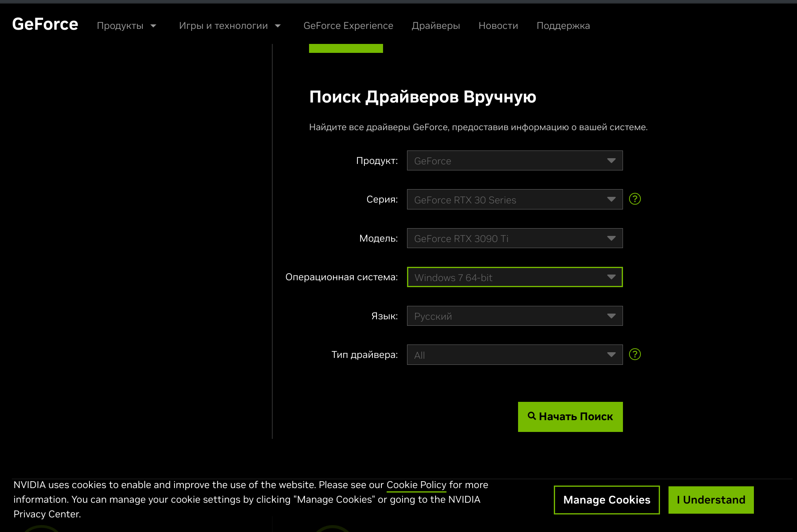Open the Тип драйвера dropdown All
Screen dimensions: 797x532
tap(514, 355)
